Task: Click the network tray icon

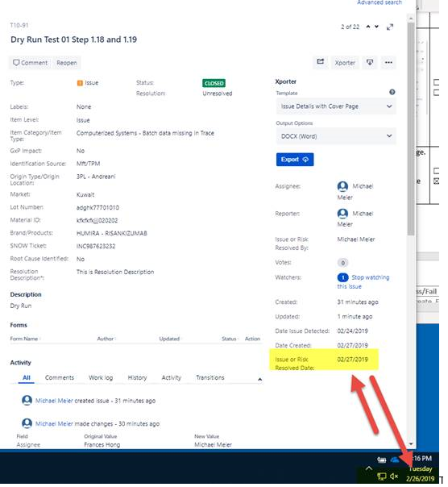Action: (x=382, y=477)
